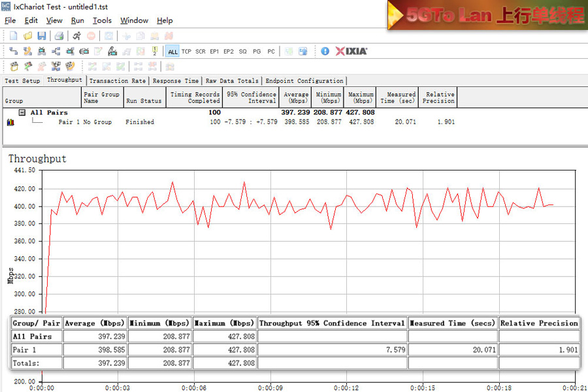
Task: Toggle the EP1 endpoint filter
Action: click(x=214, y=52)
